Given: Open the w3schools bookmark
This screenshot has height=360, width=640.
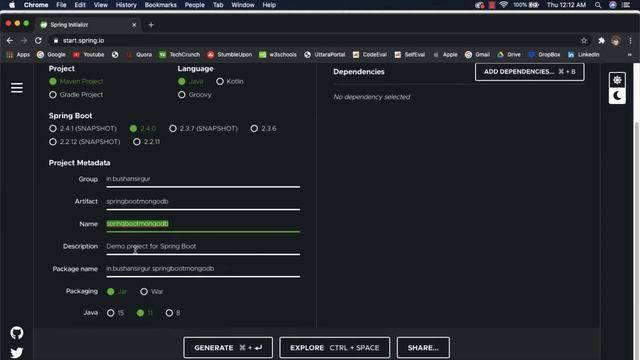Looking at the screenshot, I should (278, 55).
